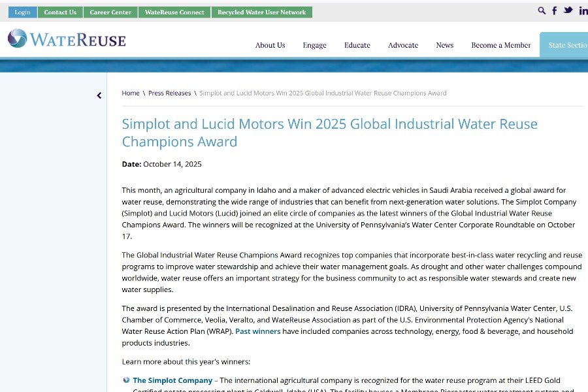The height and width of the screenshot is (392, 588).
Task: Open the Twitter bird icon
Action: [x=568, y=10]
